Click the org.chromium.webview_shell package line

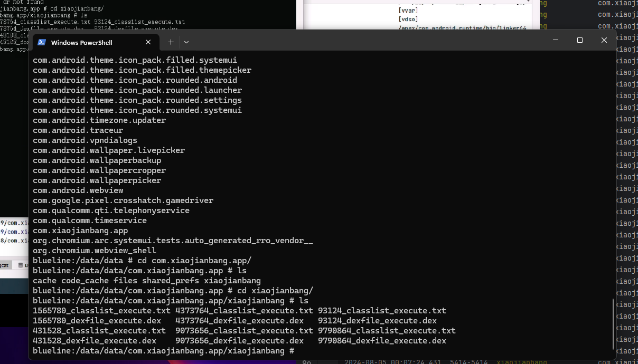click(x=95, y=251)
